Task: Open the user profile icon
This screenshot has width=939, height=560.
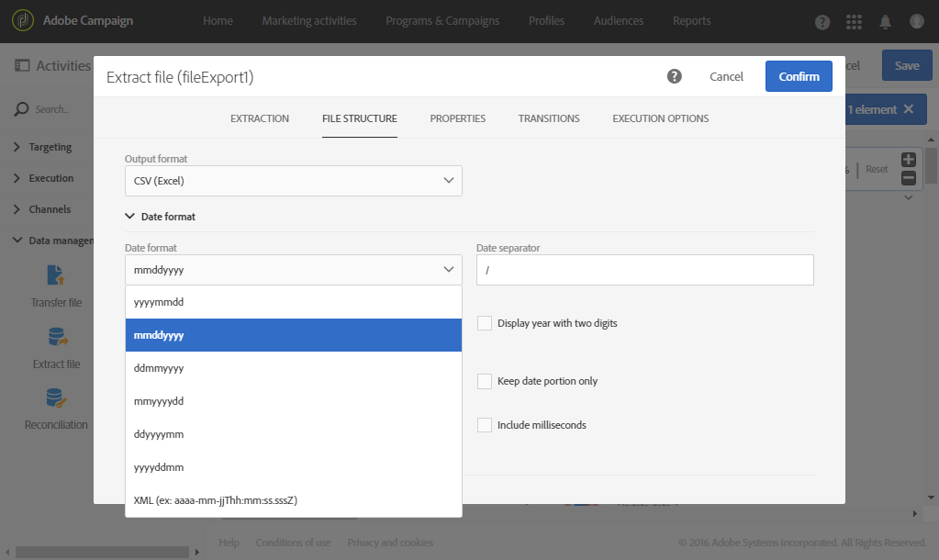Action: (917, 21)
